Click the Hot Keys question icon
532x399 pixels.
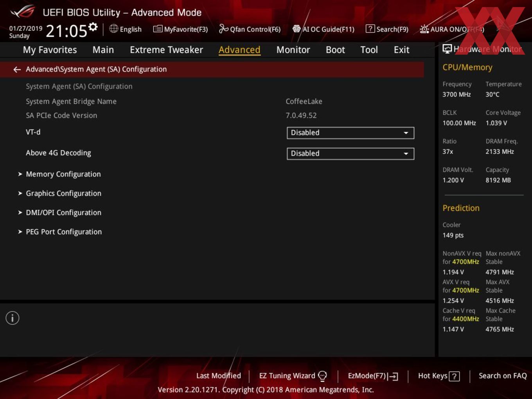pos(454,376)
